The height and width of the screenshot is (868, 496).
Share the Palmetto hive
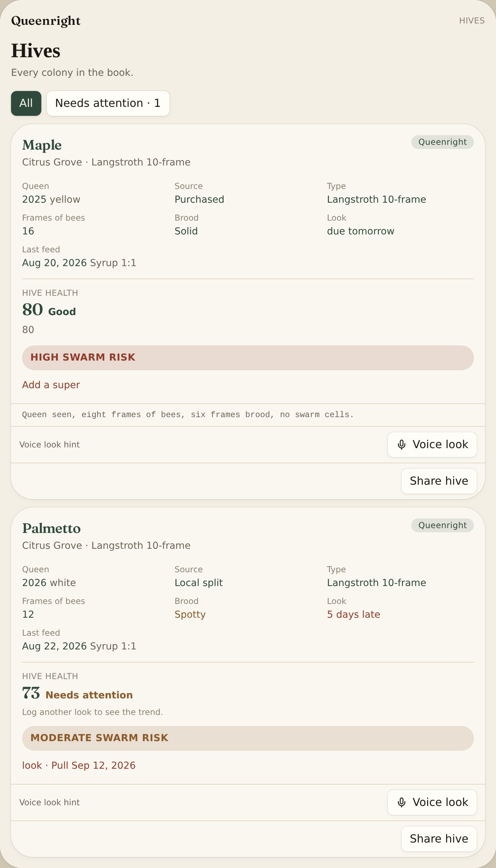click(x=439, y=839)
